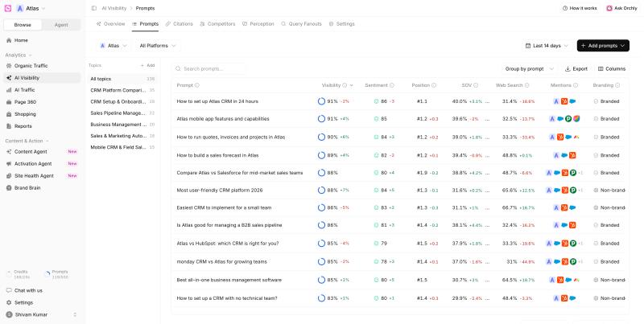Open the All Platforms dropdown
Viewport: 644px width, 324px height.
click(x=158, y=46)
